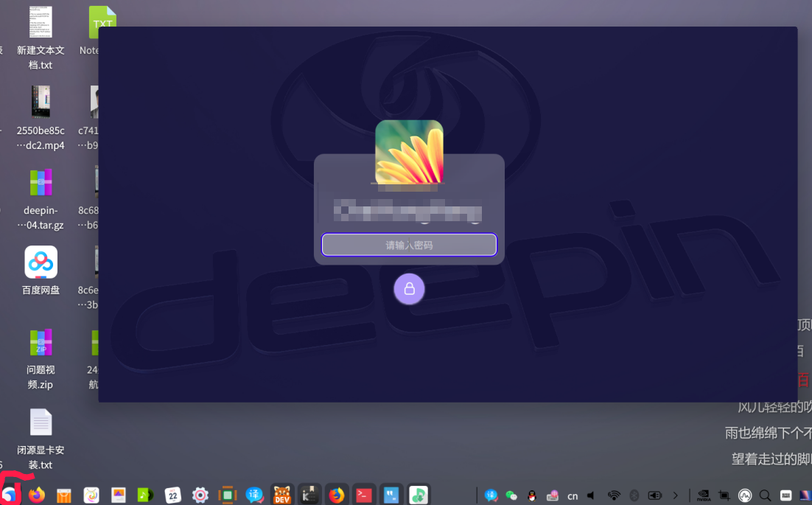
Task: Open the first Firefox icon in dock
Action: pos(37,495)
